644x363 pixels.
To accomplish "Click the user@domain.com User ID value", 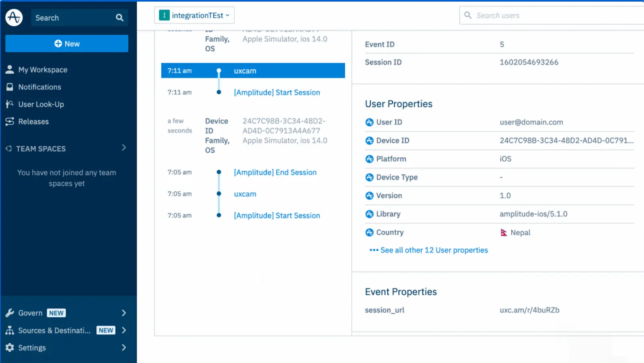I will click(532, 122).
